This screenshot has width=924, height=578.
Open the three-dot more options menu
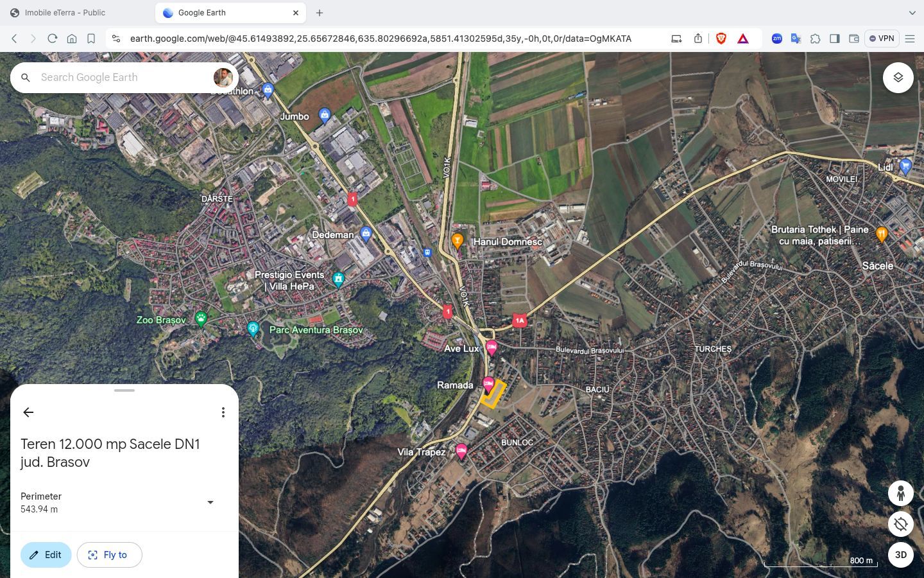click(x=223, y=412)
